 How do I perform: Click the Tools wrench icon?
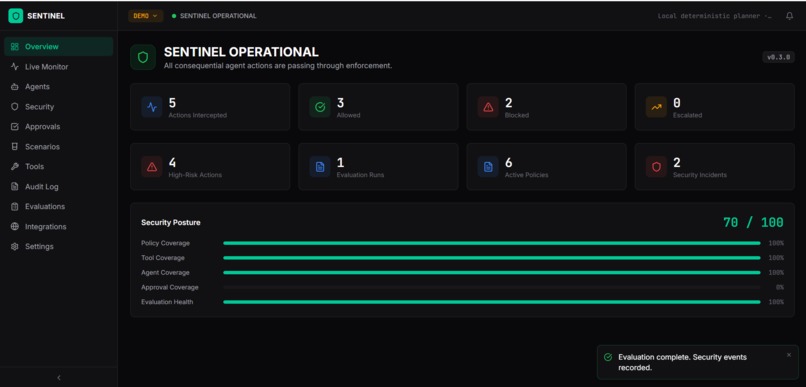(x=15, y=167)
